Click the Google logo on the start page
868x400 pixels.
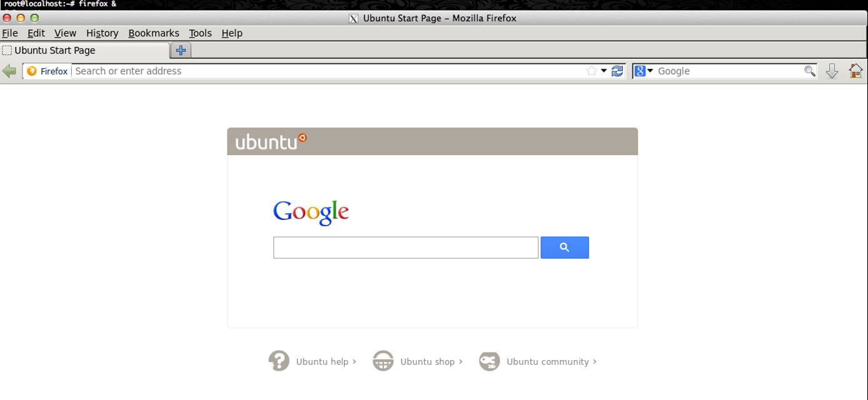[x=311, y=212]
